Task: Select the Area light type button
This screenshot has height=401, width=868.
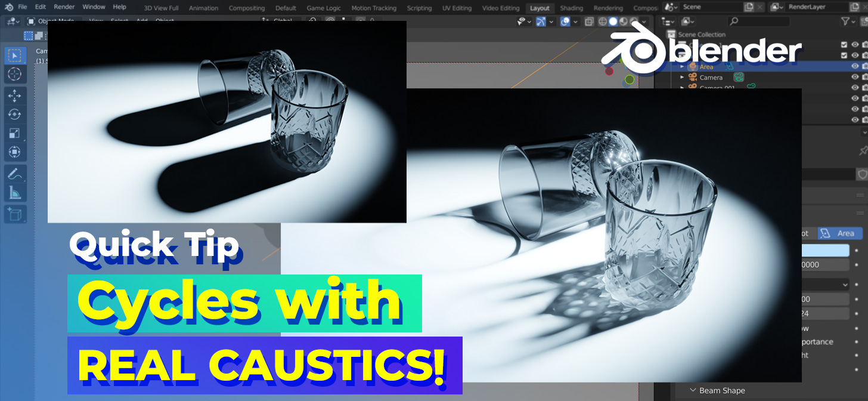Action: click(840, 233)
